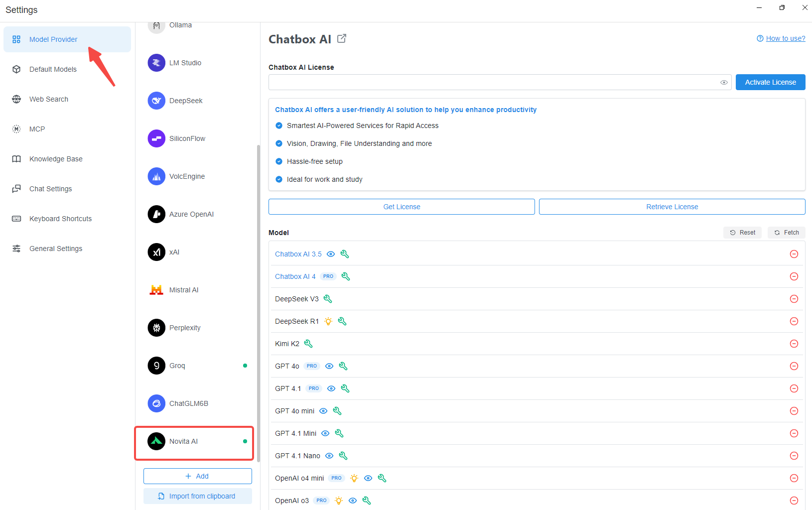Select the xAI provider

198,252
